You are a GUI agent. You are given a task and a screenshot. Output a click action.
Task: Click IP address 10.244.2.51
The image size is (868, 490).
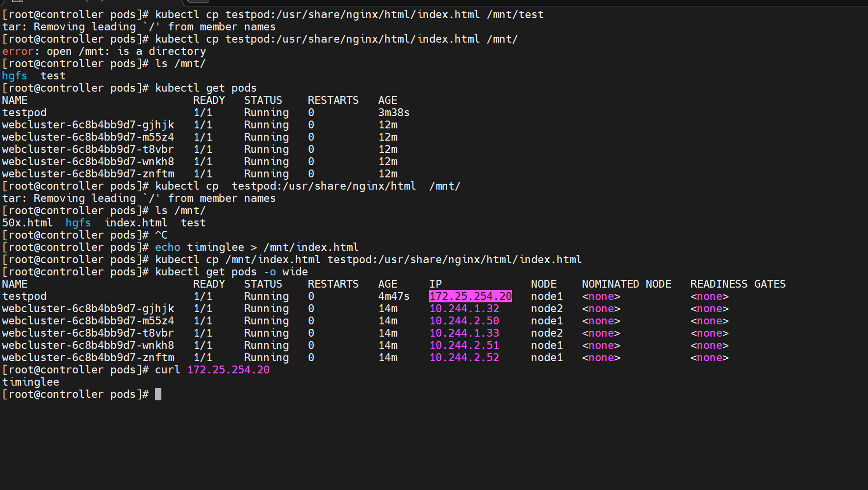point(464,345)
